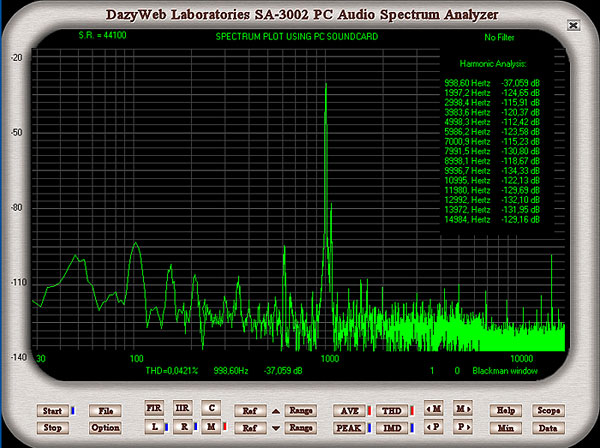Image resolution: width=600 pixels, height=448 pixels.
Task: Turn on AVE averaging mode
Action: (349, 410)
